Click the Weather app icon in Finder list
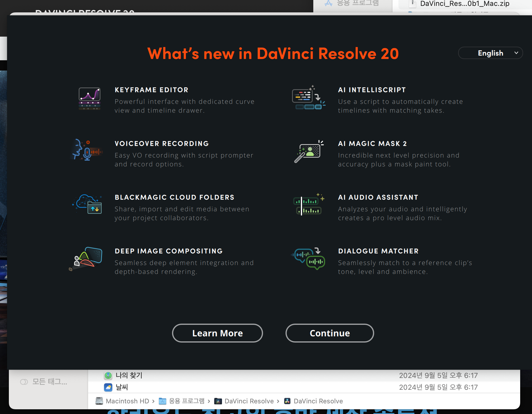 point(108,387)
